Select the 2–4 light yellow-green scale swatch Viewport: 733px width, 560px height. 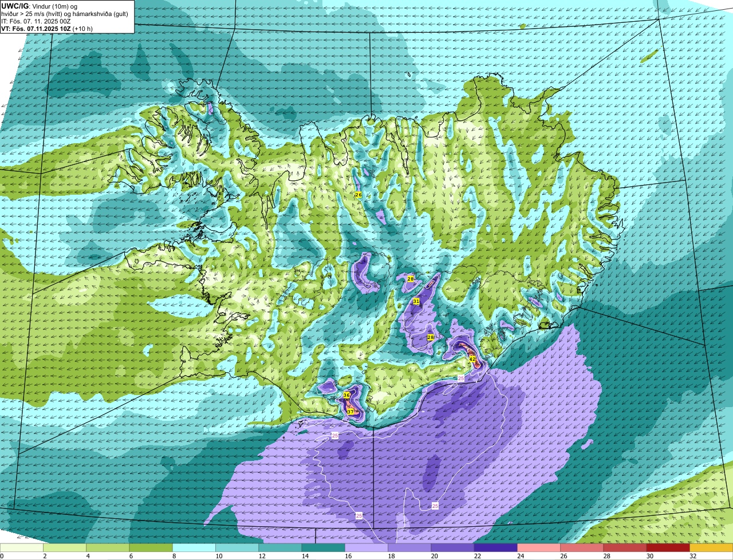pyautogui.click(x=65, y=547)
